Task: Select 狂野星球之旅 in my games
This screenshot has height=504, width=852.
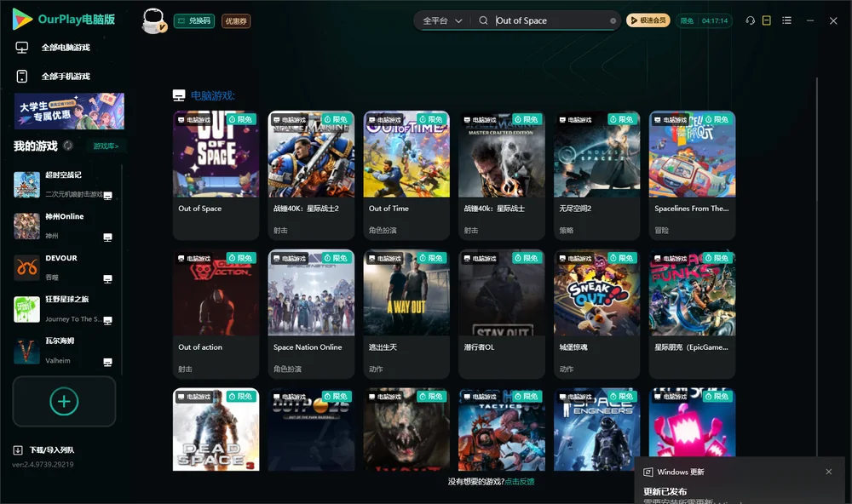Action: [64, 309]
